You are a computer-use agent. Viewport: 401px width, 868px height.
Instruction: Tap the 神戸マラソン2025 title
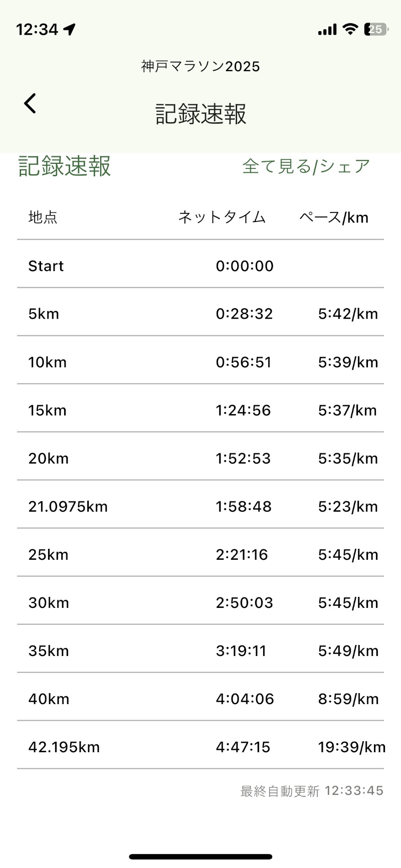click(x=200, y=67)
